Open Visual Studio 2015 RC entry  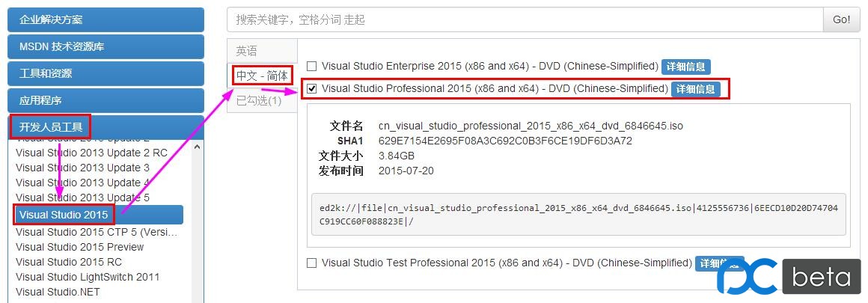coord(69,262)
